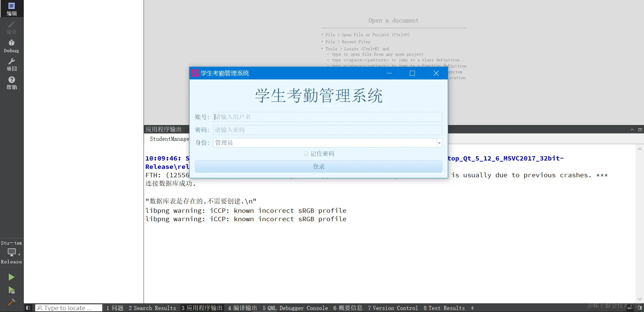644x312 pixels.
Task: Open the output panes selector arrows
Action: (x=472, y=308)
